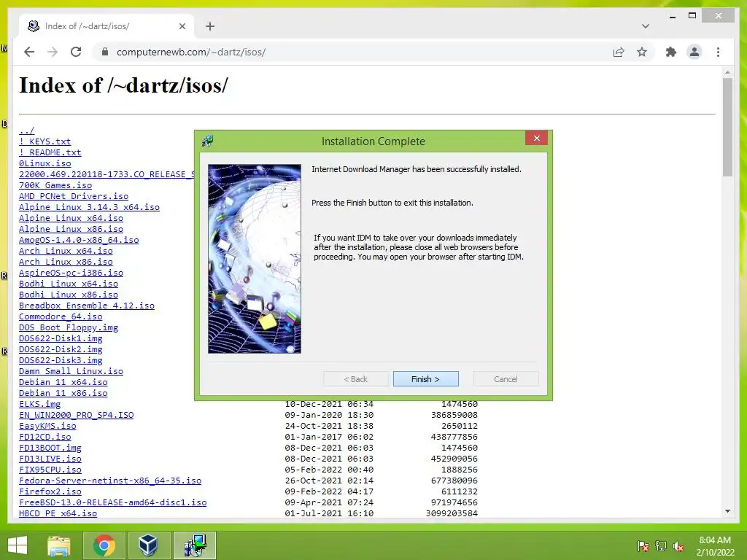Go back with the browser back arrow
This screenshot has height=560, width=747.
(x=29, y=52)
